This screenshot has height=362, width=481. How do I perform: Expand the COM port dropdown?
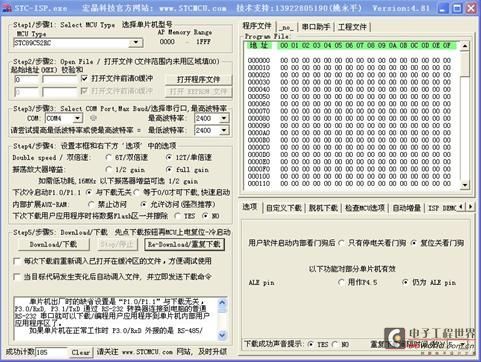(77, 118)
